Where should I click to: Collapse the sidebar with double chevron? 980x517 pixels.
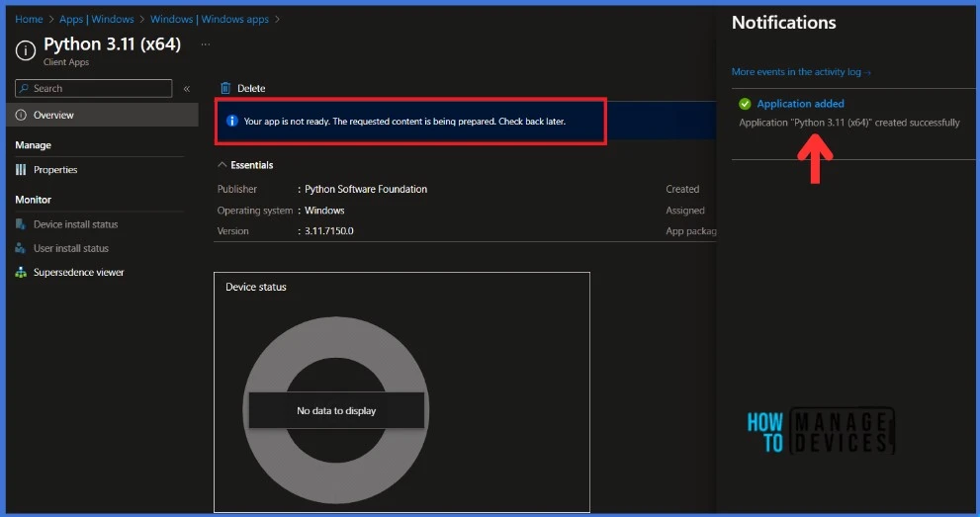(x=186, y=89)
